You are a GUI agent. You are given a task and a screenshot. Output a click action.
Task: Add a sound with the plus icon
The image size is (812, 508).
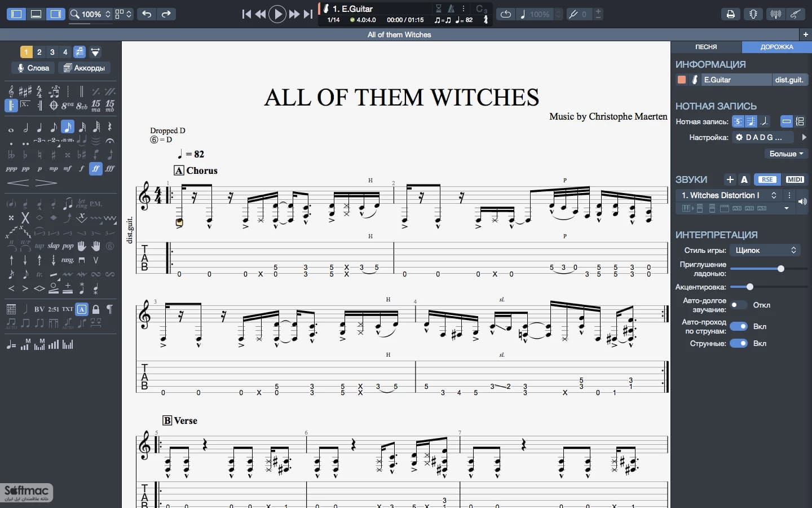(730, 179)
